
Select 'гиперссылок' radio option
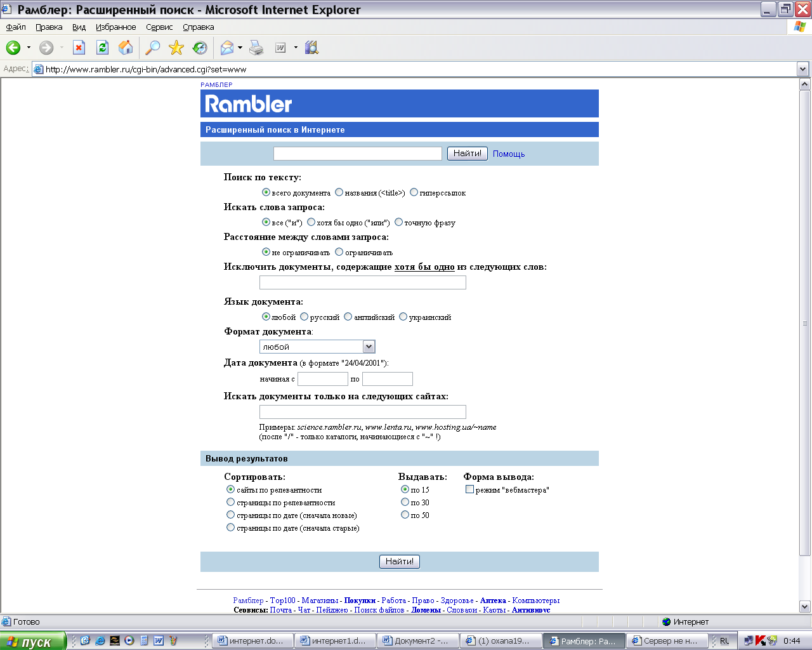coord(414,192)
